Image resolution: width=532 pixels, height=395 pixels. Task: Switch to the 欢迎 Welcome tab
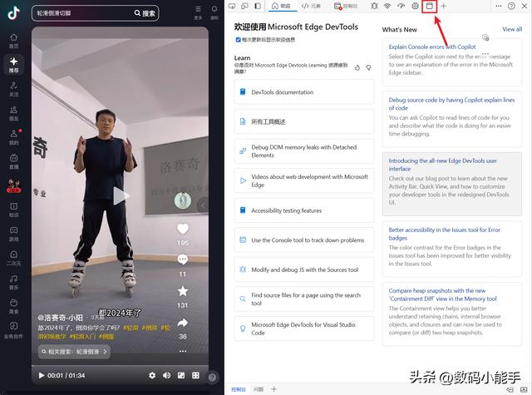[x=283, y=6]
